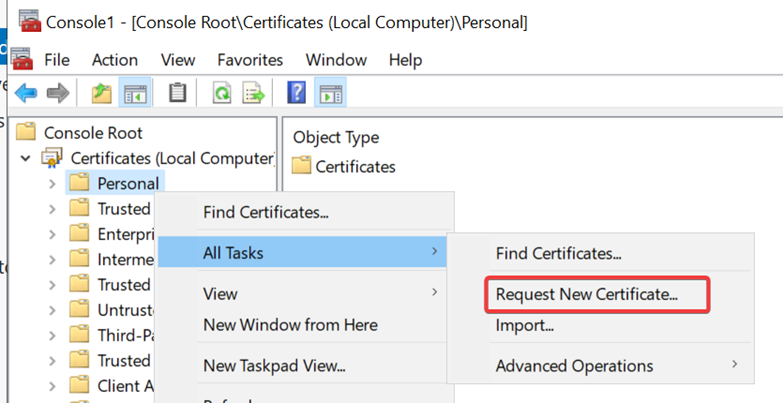Click the Up One Level folder icon
This screenshot has height=403, width=783.
point(101,93)
